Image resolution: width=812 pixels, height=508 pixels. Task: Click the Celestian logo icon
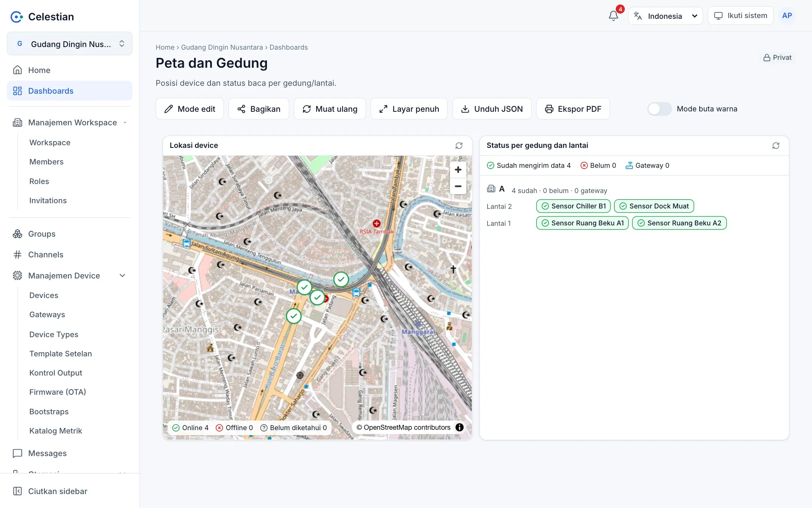pos(17,17)
